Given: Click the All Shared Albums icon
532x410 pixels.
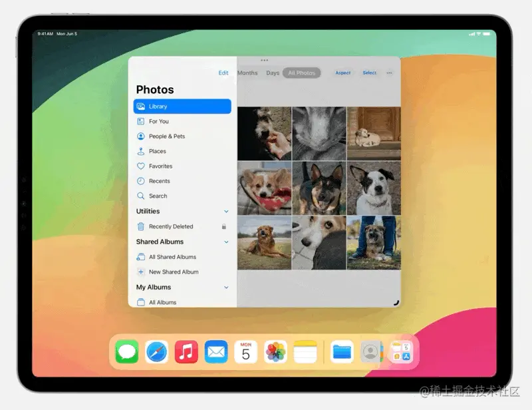Looking at the screenshot, I should pos(140,257).
